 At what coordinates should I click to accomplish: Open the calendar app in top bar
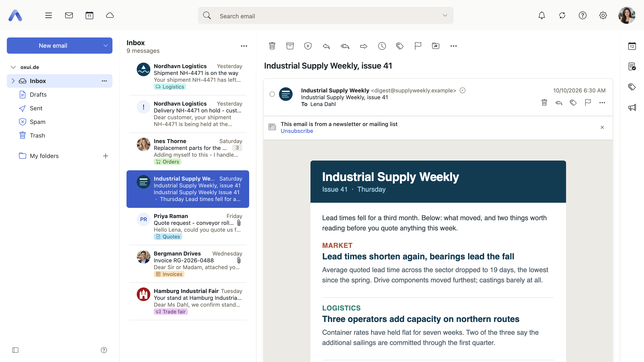coord(89,16)
